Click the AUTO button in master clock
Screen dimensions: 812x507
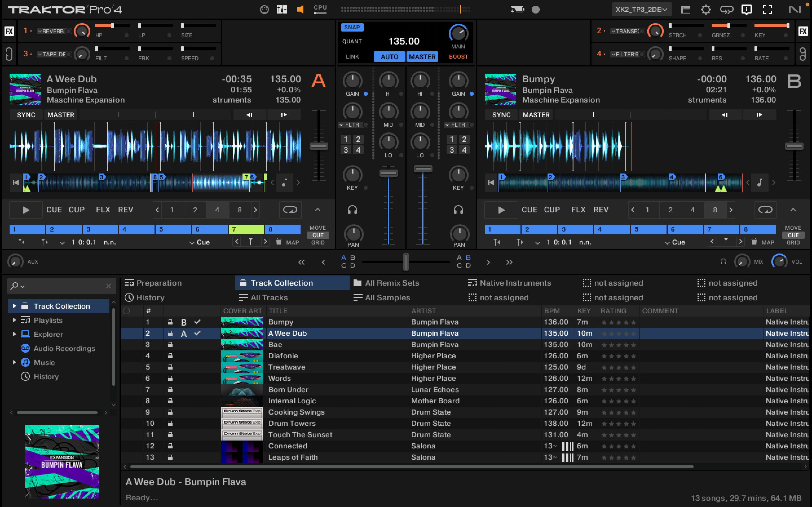389,57
